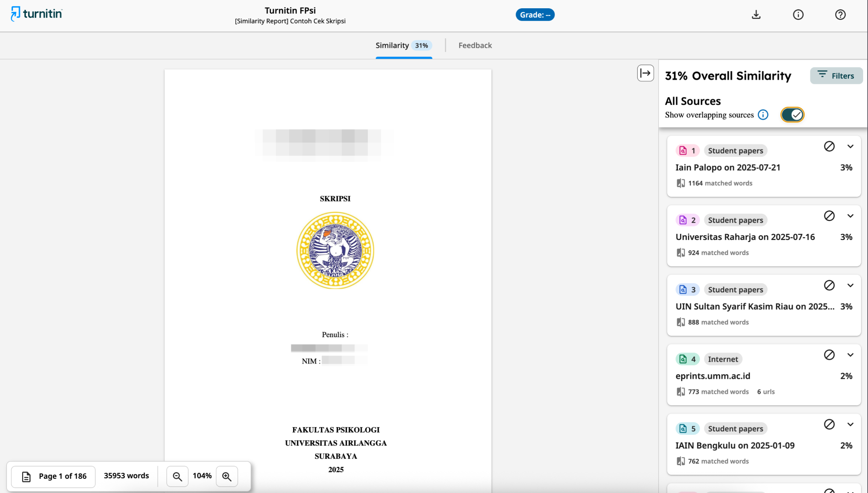Click "1164 matched words" text
The image size is (868, 493).
(x=720, y=183)
